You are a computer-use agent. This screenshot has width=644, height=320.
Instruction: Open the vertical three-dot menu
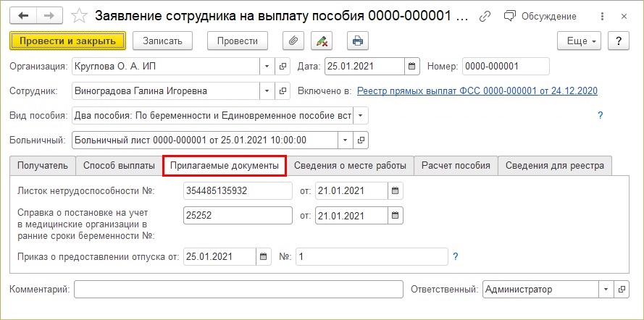click(x=602, y=17)
